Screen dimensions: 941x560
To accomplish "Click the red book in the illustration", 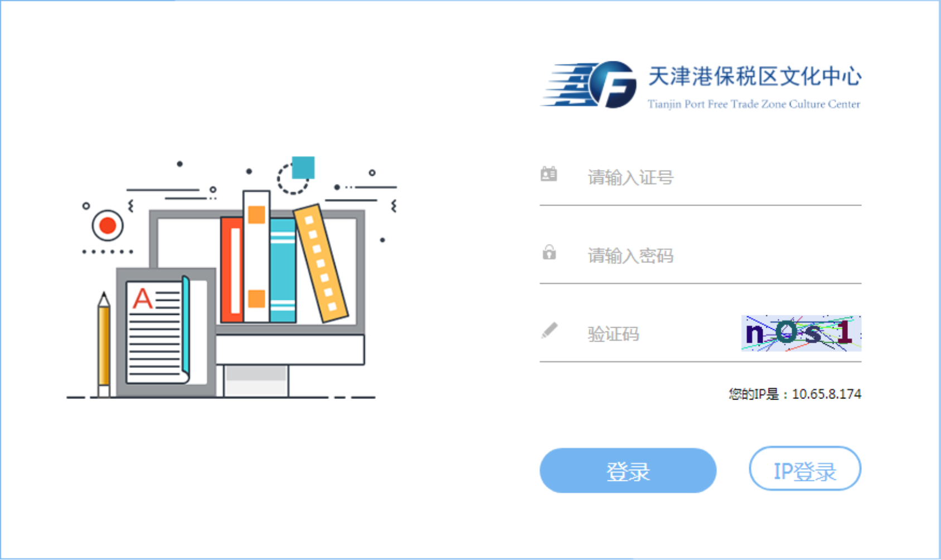I will coord(232,270).
